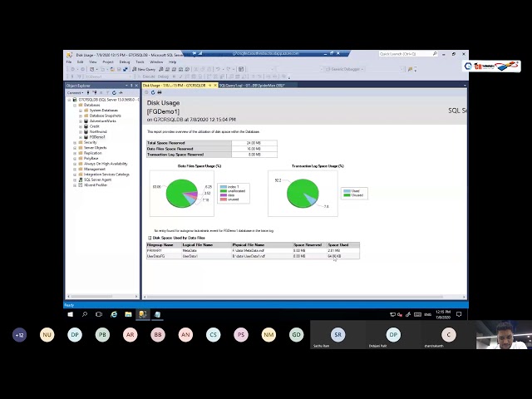The height and width of the screenshot is (399, 532).
Task: Print the Disk Usage report
Action: pyautogui.click(x=160, y=92)
